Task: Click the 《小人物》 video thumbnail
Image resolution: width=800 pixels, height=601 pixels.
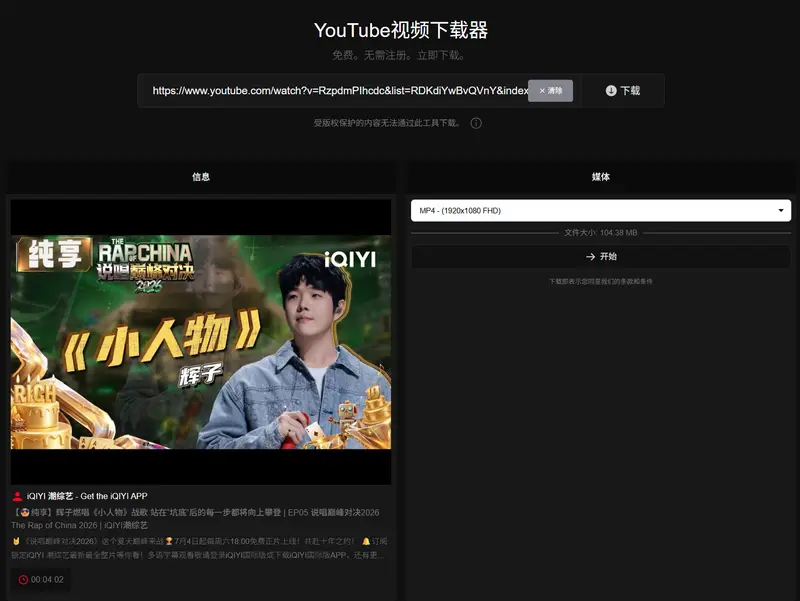Action: pos(201,342)
